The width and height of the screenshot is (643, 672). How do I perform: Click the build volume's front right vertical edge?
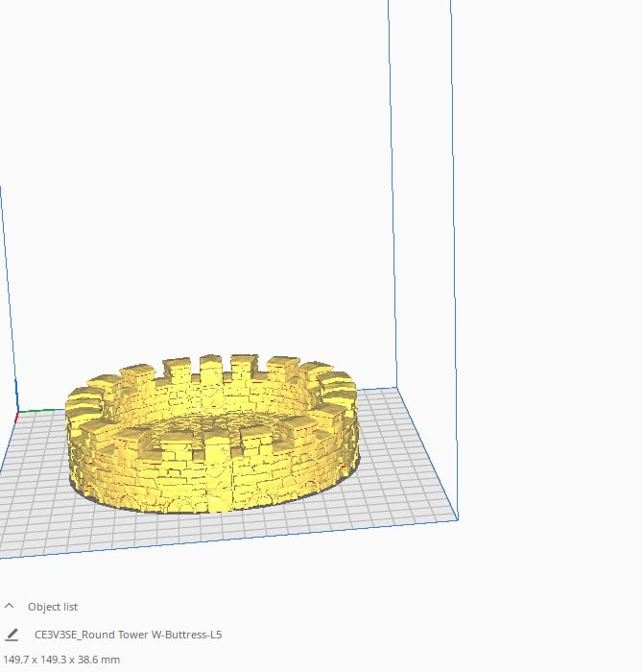(455, 257)
